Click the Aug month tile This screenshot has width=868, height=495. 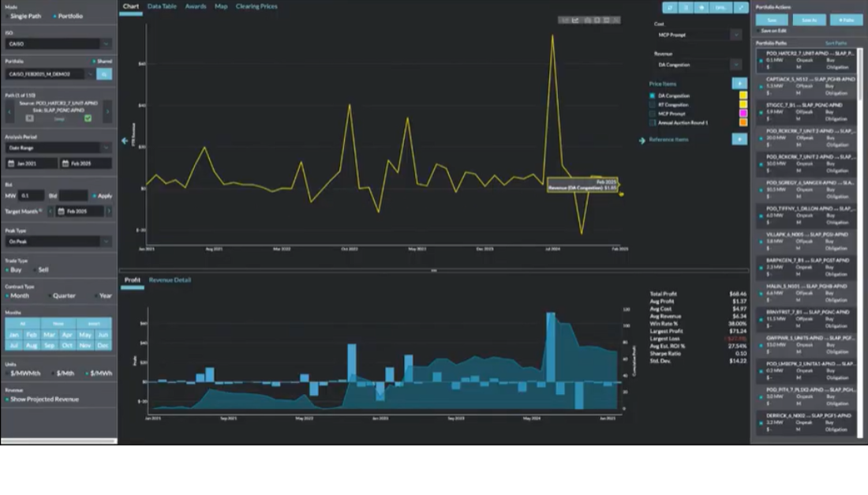(x=30, y=346)
